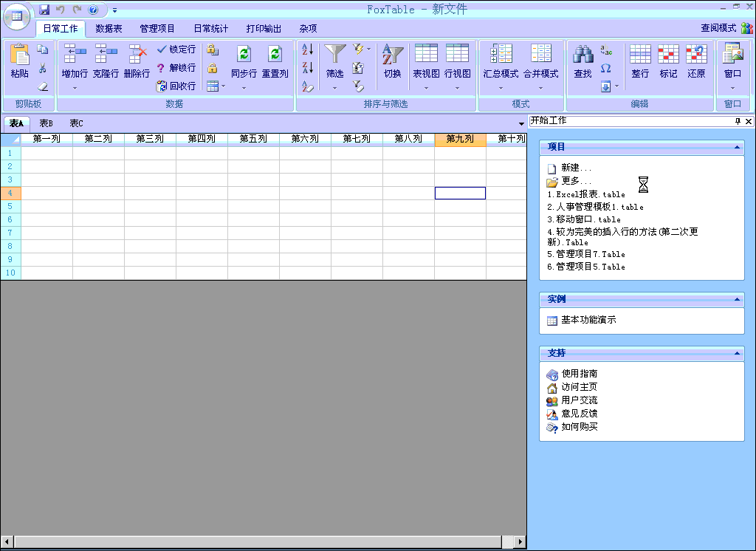Image resolution: width=756 pixels, height=551 pixels.
Task: Sort ascending with the A-Z arrow icon
Action: pyautogui.click(x=308, y=49)
